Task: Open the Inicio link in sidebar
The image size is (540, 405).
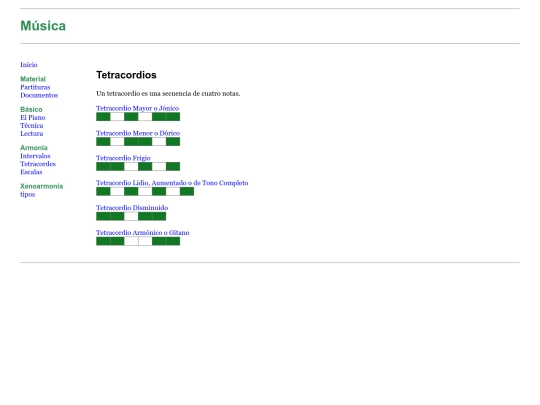Action: coord(29,65)
